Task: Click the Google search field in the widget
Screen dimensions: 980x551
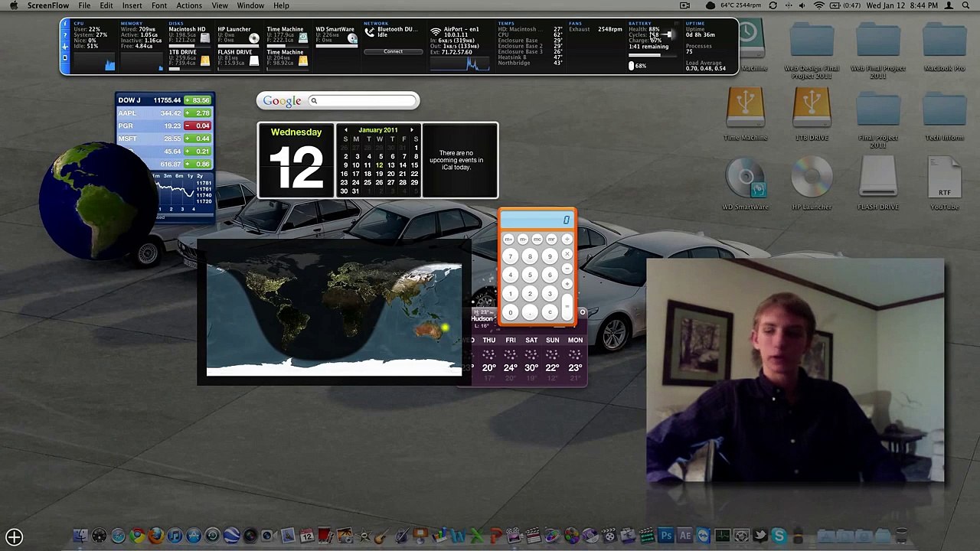Action: click(361, 101)
